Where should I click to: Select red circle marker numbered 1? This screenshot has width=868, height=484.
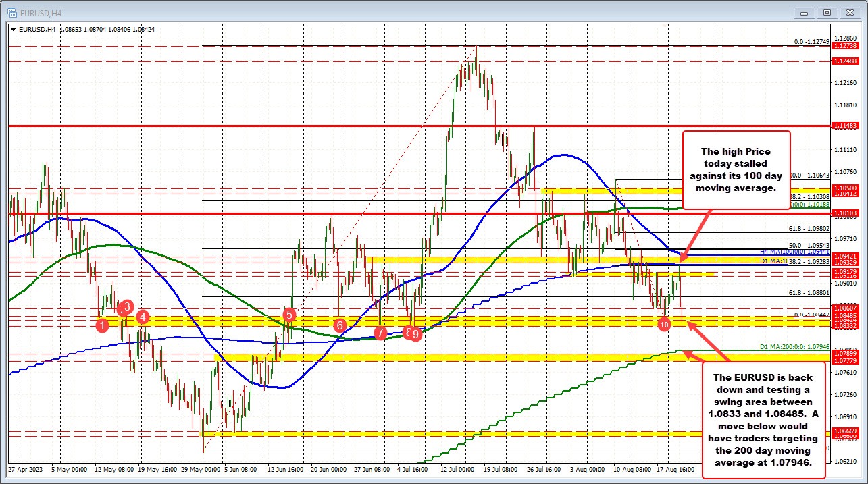[x=102, y=325]
